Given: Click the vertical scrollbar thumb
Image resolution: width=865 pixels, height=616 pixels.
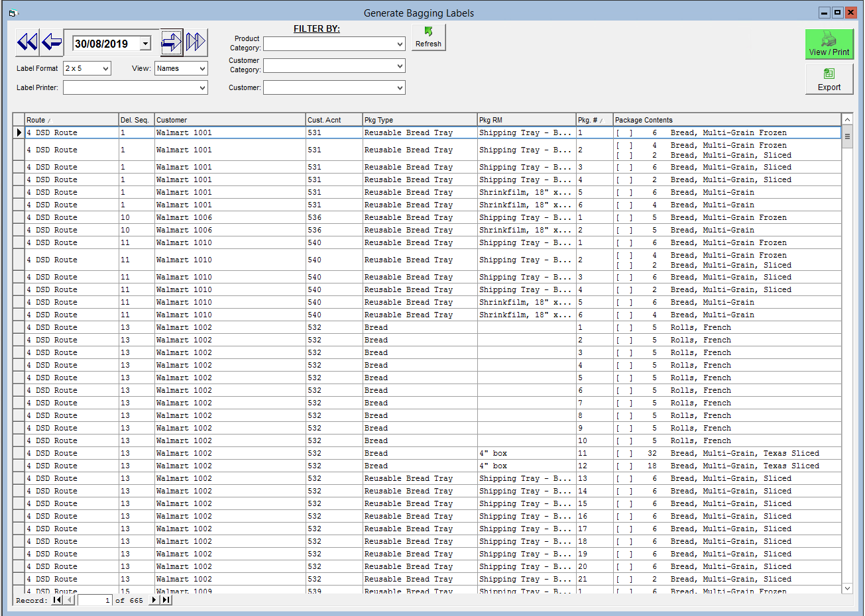Looking at the screenshot, I should pyautogui.click(x=847, y=136).
